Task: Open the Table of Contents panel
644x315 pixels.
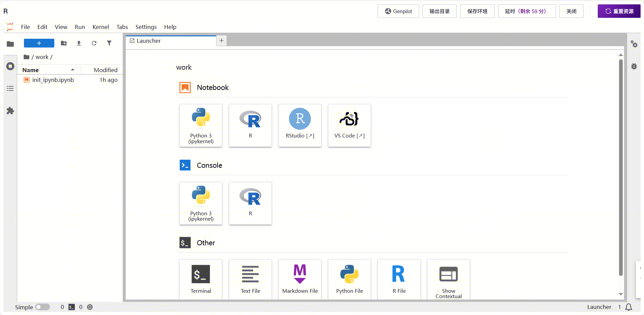Action: [10, 89]
